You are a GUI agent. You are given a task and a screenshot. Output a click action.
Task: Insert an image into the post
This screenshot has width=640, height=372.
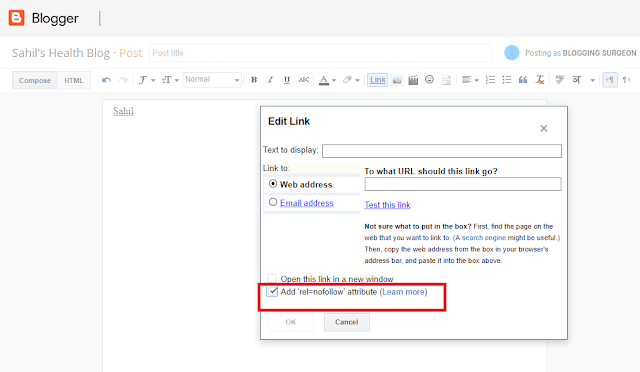[397, 80]
